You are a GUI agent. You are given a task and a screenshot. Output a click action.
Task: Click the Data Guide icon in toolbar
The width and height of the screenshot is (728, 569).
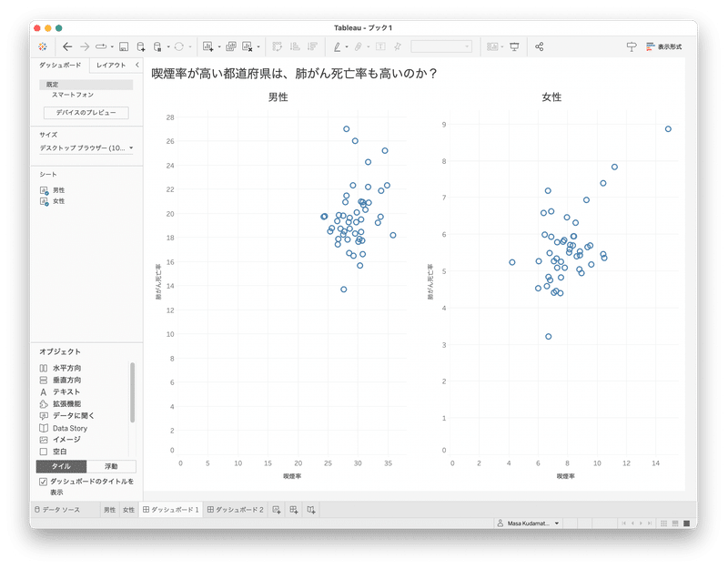(x=632, y=46)
